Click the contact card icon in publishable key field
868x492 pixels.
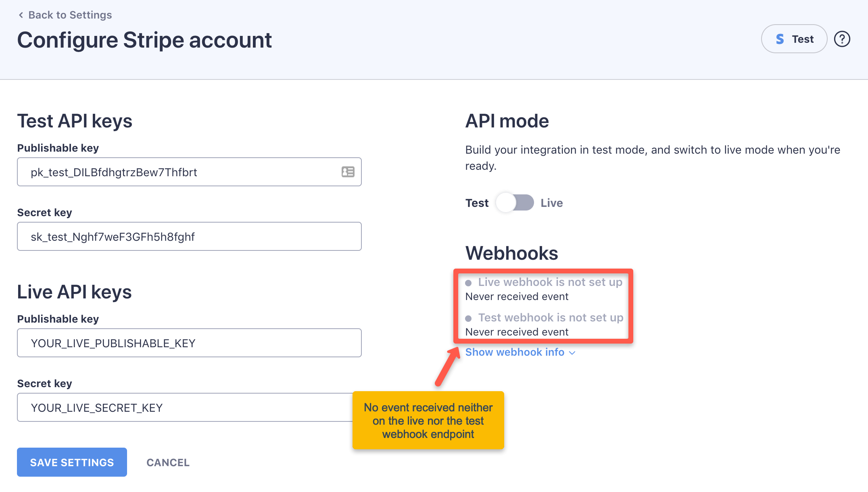pyautogui.click(x=347, y=172)
